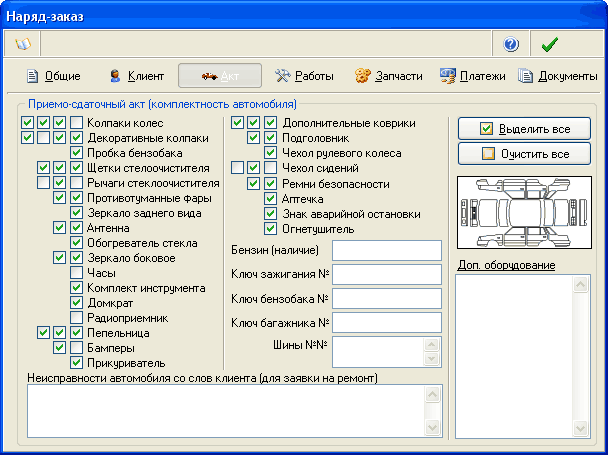
Task: Open the Общие tab
Action: 53,76
